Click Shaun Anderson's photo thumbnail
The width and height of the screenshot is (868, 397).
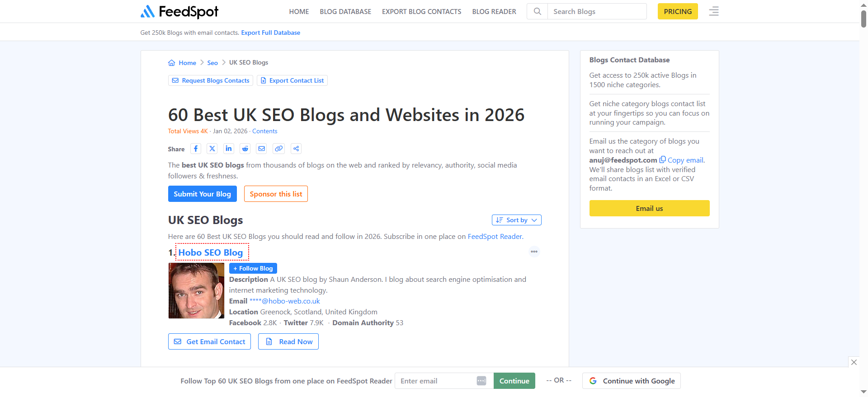[196, 291]
